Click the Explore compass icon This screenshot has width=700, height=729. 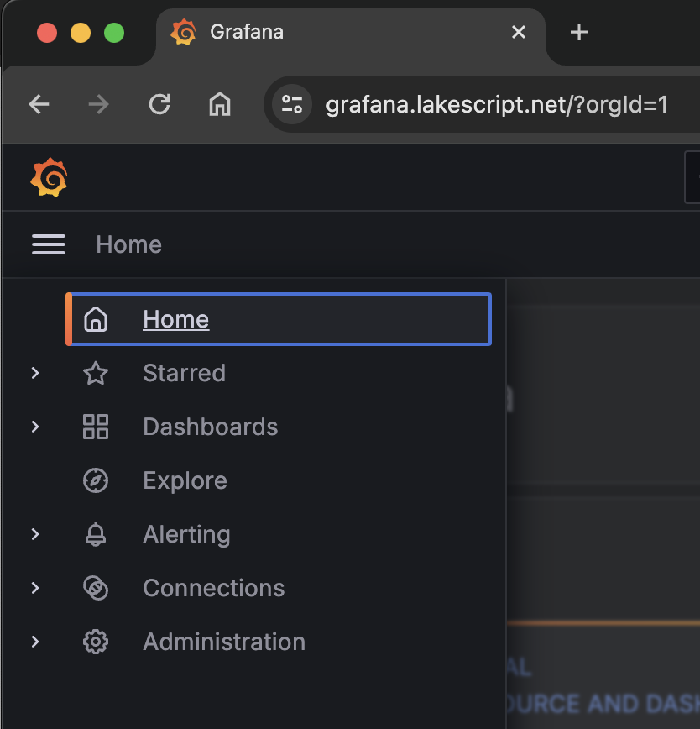[96, 480]
